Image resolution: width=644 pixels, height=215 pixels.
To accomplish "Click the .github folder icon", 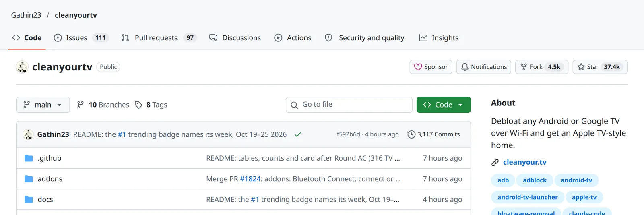I will coord(29,158).
